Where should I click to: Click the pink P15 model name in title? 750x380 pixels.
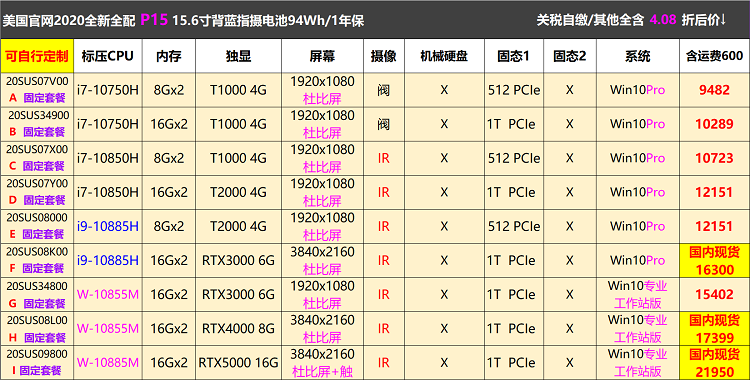point(154,20)
